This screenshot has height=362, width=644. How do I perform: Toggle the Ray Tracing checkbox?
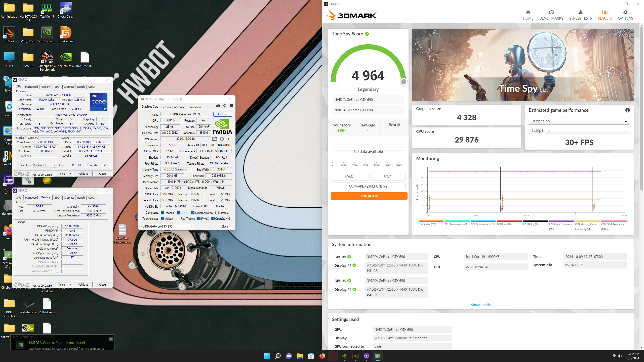click(x=178, y=219)
